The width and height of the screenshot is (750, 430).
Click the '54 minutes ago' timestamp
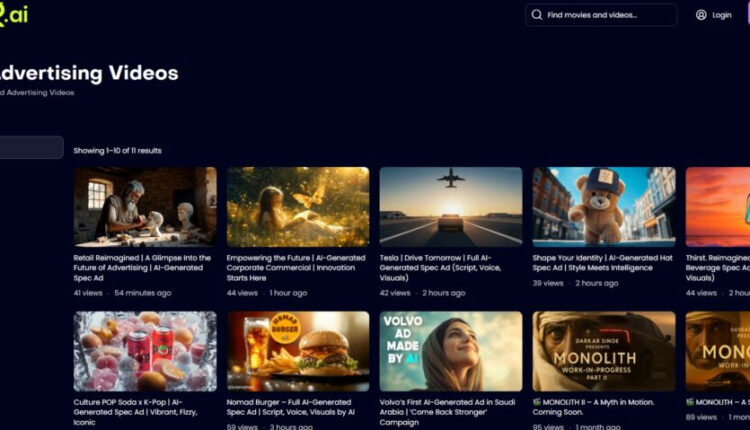point(143,293)
